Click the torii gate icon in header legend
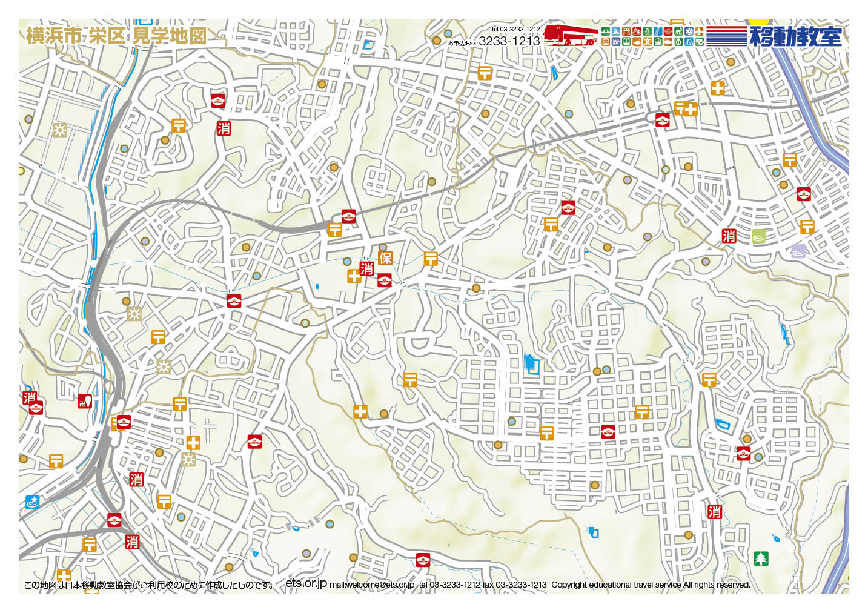Screen dimensions: 868x613 [x=626, y=31]
